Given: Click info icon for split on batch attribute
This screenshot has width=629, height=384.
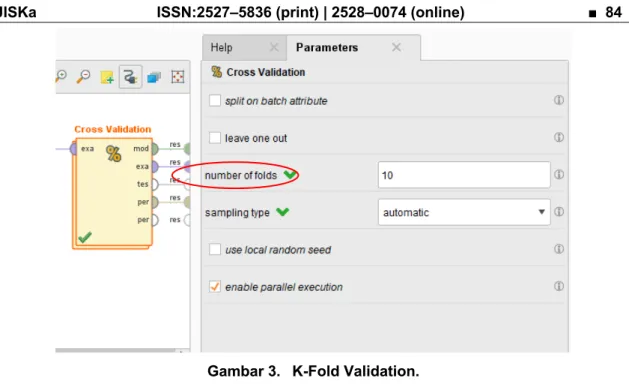Looking at the screenshot, I should (x=559, y=100).
